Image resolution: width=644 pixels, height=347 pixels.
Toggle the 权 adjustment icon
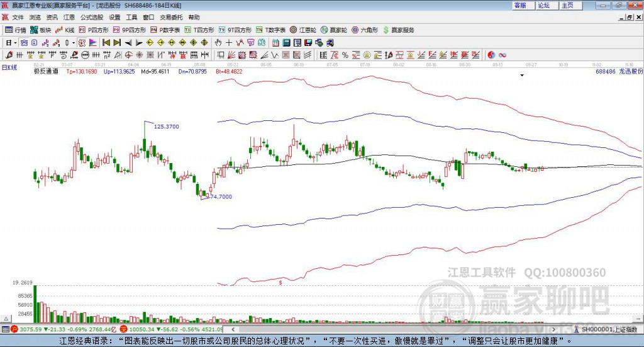(x=82, y=43)
